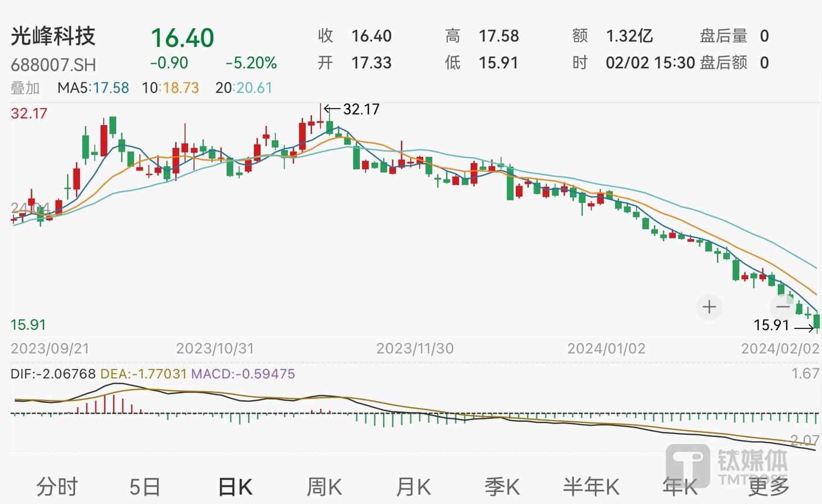The height and width of the screenshot is (504, 822).
Task: Switch to the 分时 intraday tab
Action: point(57,487)
